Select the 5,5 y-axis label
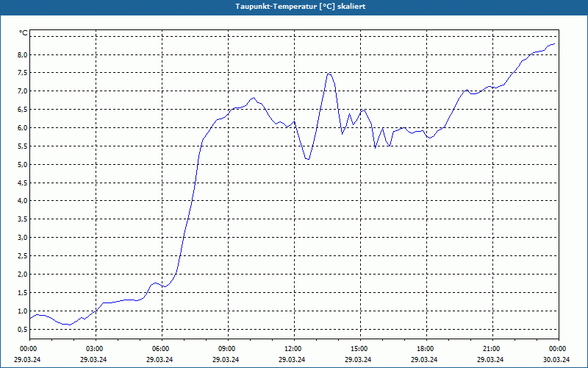Viewport: 588px width, 368px height. (x=23, y=146)
